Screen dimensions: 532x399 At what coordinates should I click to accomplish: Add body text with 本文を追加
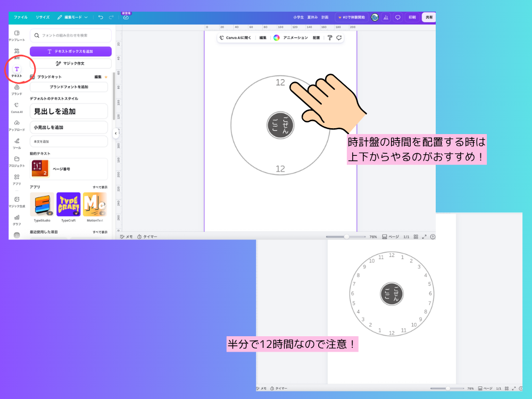[x=69, y=142]
